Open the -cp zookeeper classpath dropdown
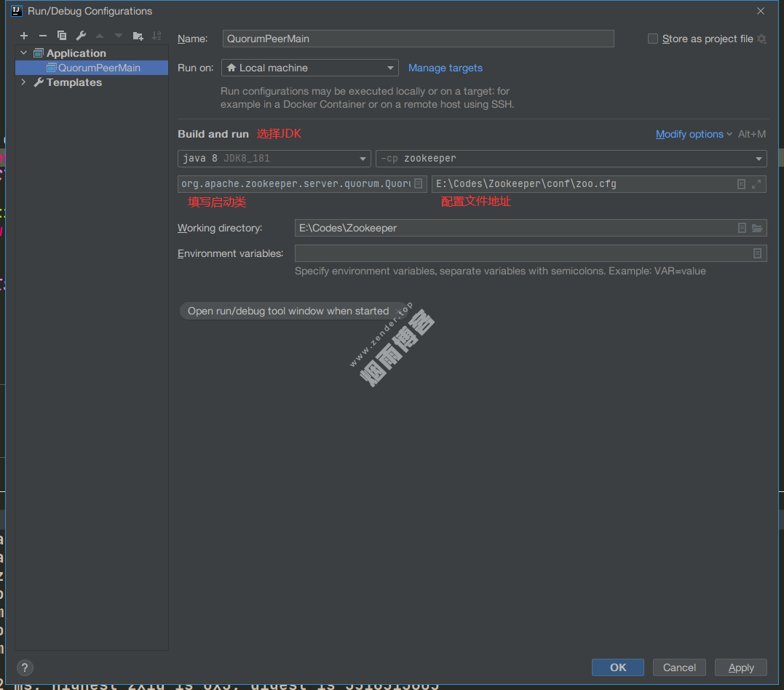This screenshot has width=784, height=690. pos(571,159)
